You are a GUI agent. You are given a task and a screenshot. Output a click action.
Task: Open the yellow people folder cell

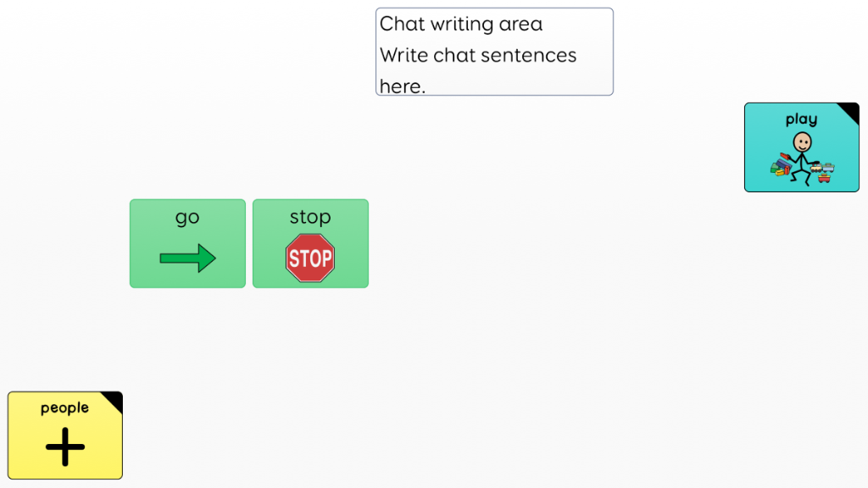click(65, 435)
